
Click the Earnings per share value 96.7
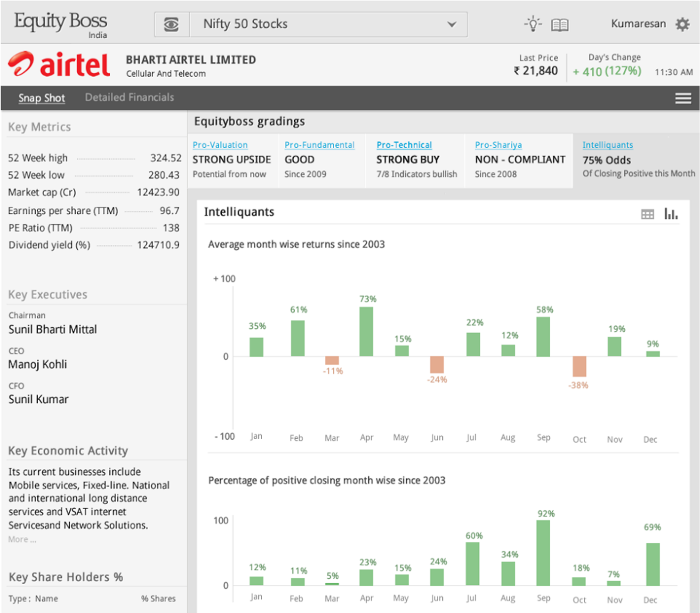(x=169, y=210)
